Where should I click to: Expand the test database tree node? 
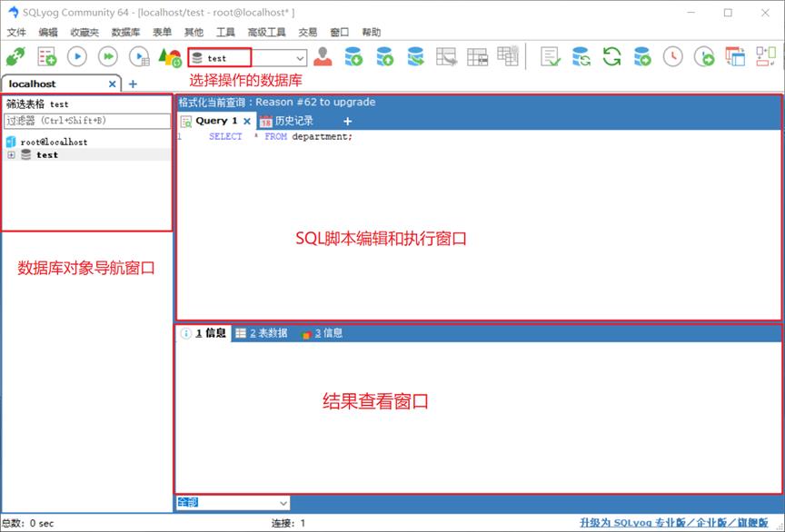9,154
